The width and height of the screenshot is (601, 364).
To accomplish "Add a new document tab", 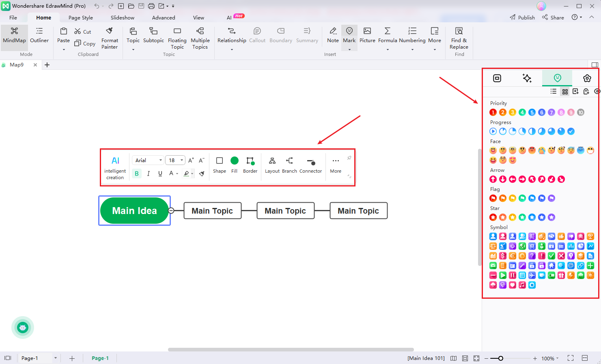I will pyautogui.click(x=47, y=65).
